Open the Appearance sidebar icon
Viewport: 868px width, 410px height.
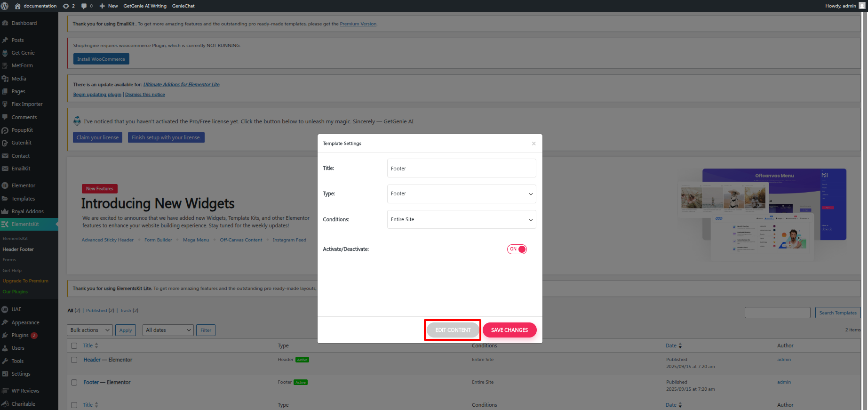[x=5, y=322]
